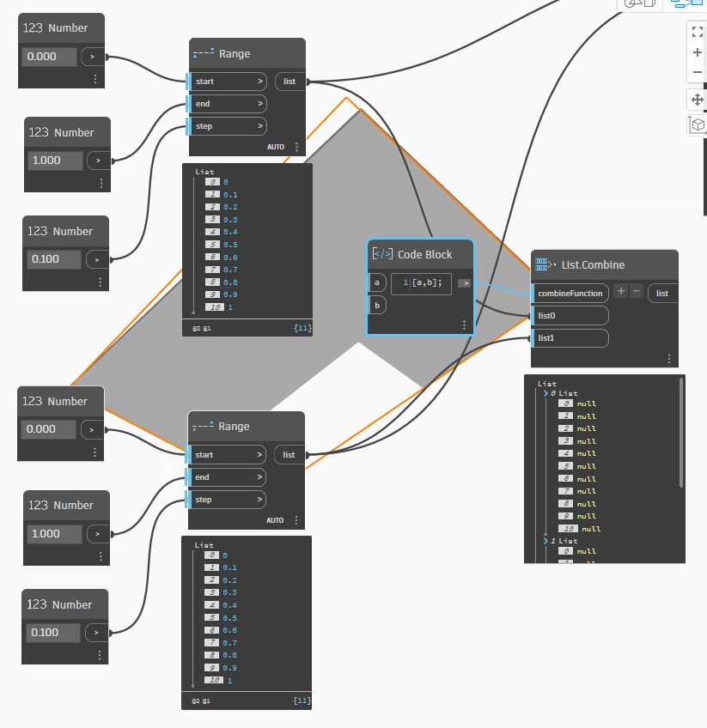Click the List.Combine node header icon
Screen dimensions: 707x728
pyautogui.click(x=541, y=264)
